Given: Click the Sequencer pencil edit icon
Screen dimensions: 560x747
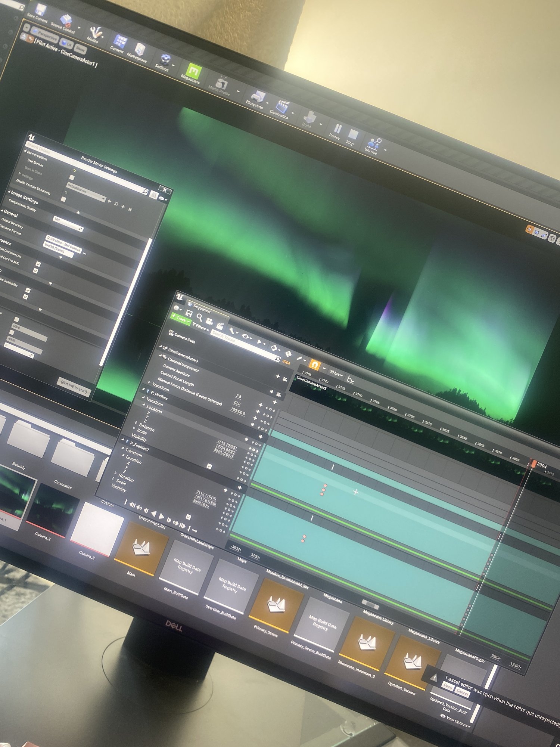Looking at the screenshot, I should pyautogui.click(x=299, y=359).
